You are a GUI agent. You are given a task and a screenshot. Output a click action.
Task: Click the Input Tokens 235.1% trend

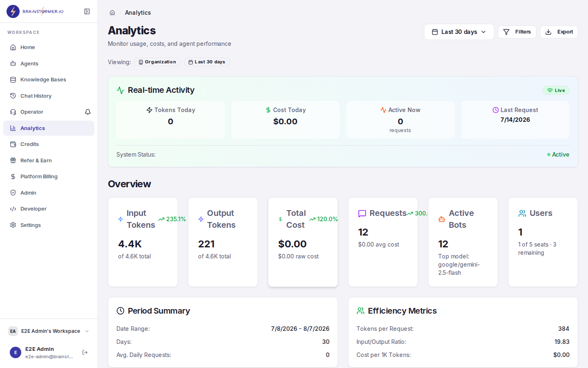172,219
